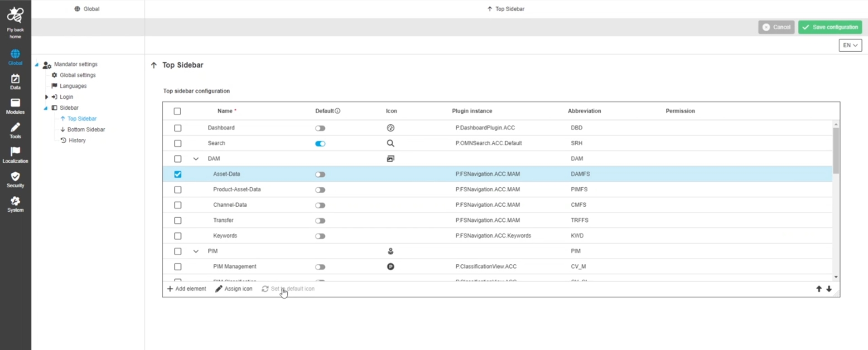Viewport: 868px width, 350px height.
Task: Open the Security shield icon
Action: [x=15, y=180]
